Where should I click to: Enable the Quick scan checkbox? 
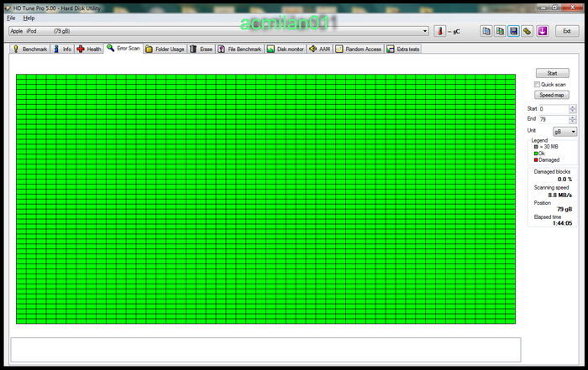[538, 85]
